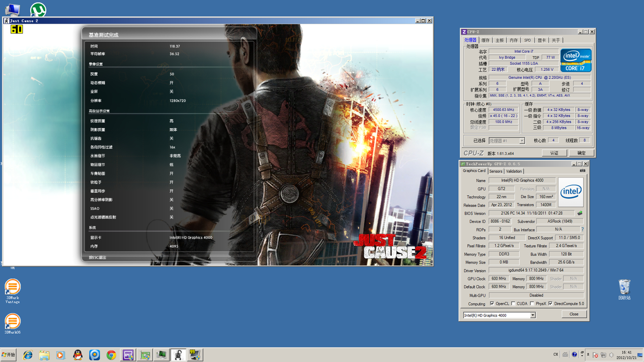Open Windows Explorer folder taskbar icon
This screenshot has height=362, width=644.
pyautogui.click(x=44, y=355)
